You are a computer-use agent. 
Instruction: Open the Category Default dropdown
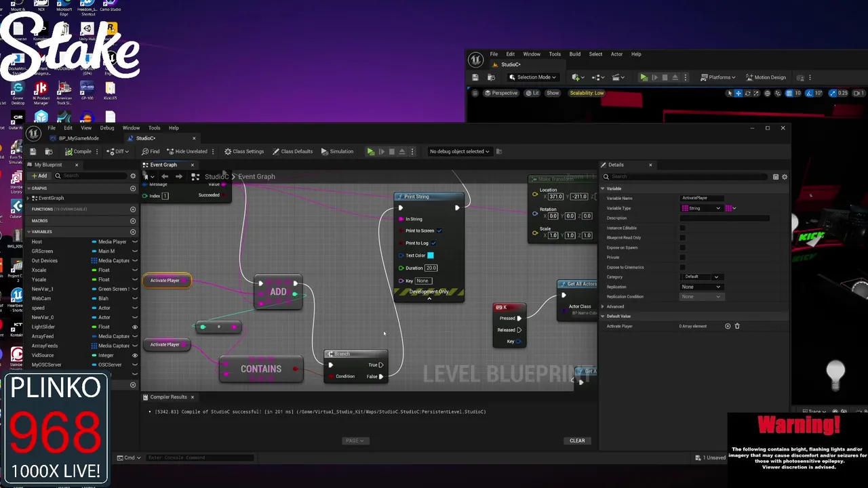coord(701,277)
